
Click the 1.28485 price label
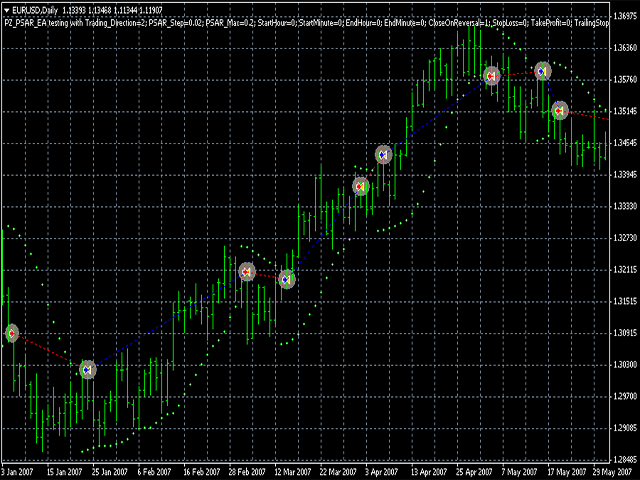[625, 460]
